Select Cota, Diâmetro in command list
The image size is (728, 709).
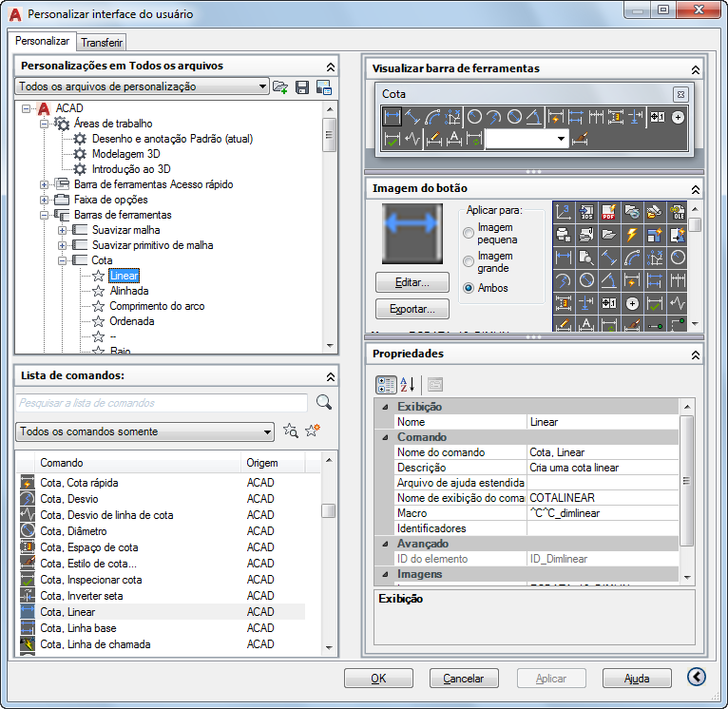163,530
